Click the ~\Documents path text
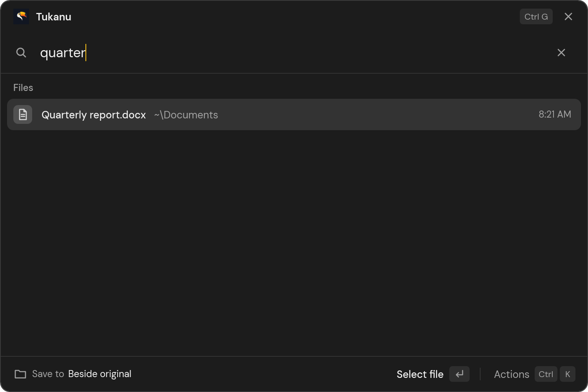Image resolution: width=588 pixels, height=392 pixels. (x=186, y=115)
